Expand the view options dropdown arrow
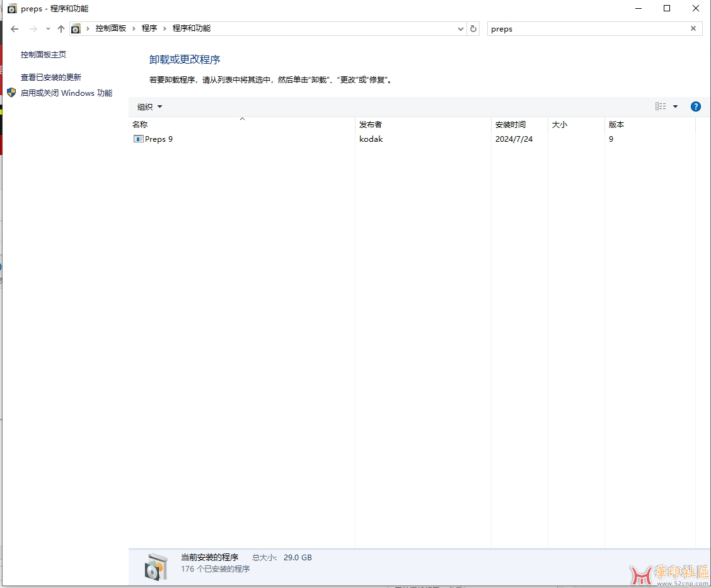 pyautogui.click(x=675, y=107)
